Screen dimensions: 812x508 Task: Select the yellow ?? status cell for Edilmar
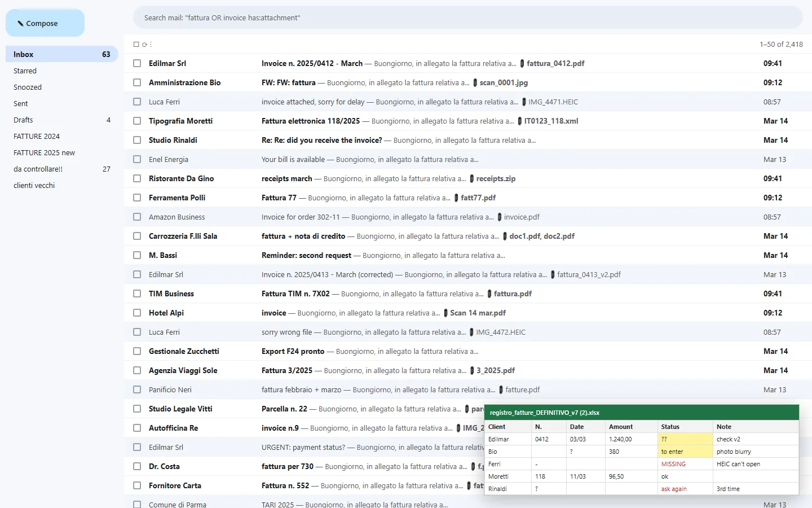coord(685,439)
